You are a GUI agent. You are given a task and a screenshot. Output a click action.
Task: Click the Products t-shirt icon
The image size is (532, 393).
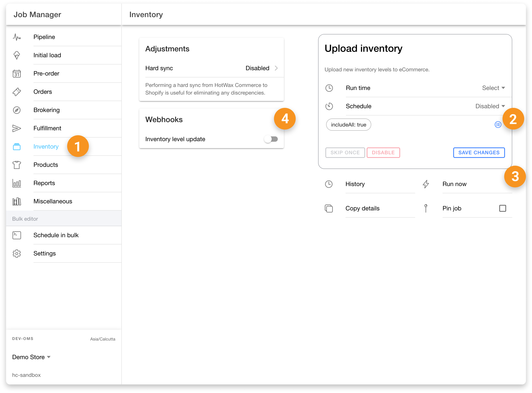(17, 165)
